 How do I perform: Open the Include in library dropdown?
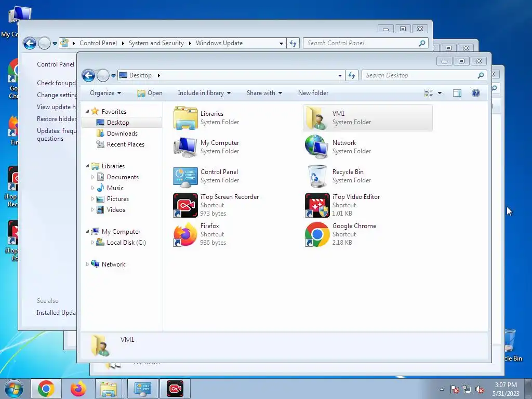tap(204, 93)
